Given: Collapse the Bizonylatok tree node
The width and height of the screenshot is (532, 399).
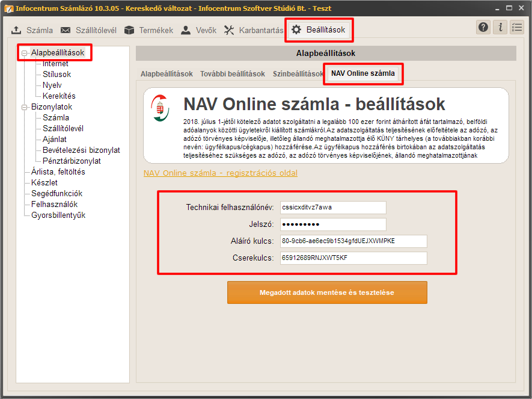Looking at the screenshot, I should click(25, 107).
